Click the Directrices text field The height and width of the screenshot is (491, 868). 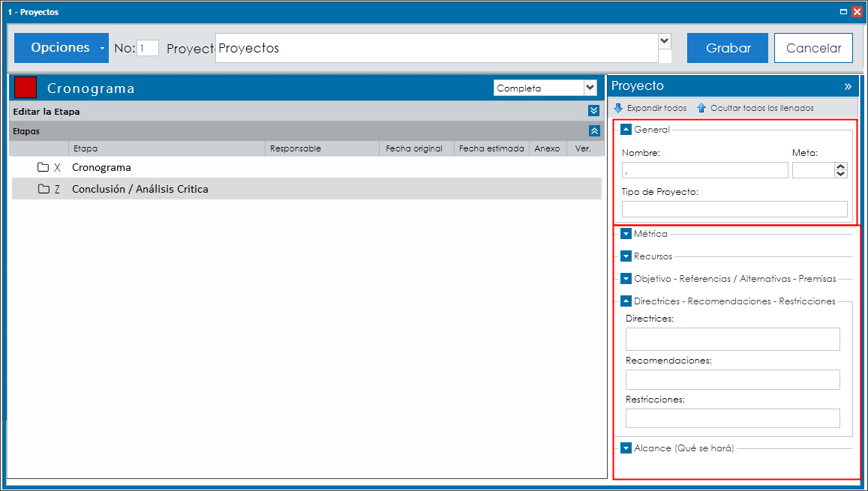[x=732, y=339]
